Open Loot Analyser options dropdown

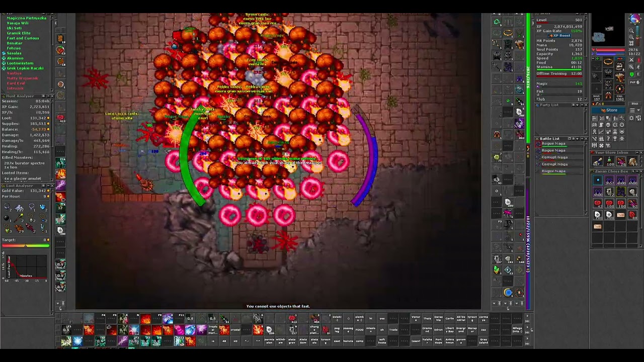click(x=43, y=186)
